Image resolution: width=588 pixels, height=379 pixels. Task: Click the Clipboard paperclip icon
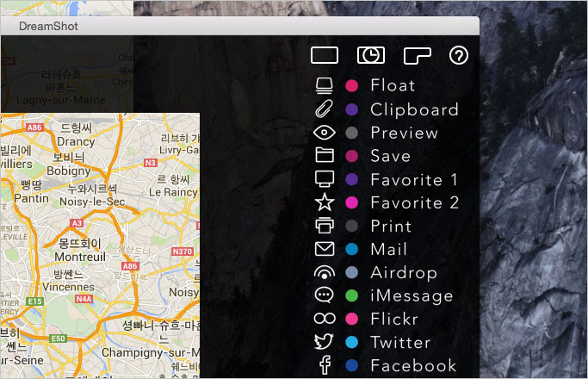pyautogui.click(x=324, y=109)
